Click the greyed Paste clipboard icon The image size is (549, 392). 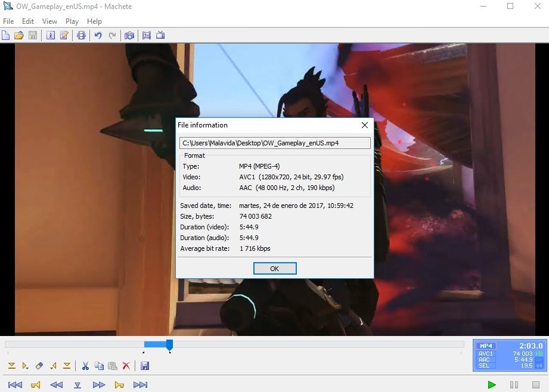113,366
